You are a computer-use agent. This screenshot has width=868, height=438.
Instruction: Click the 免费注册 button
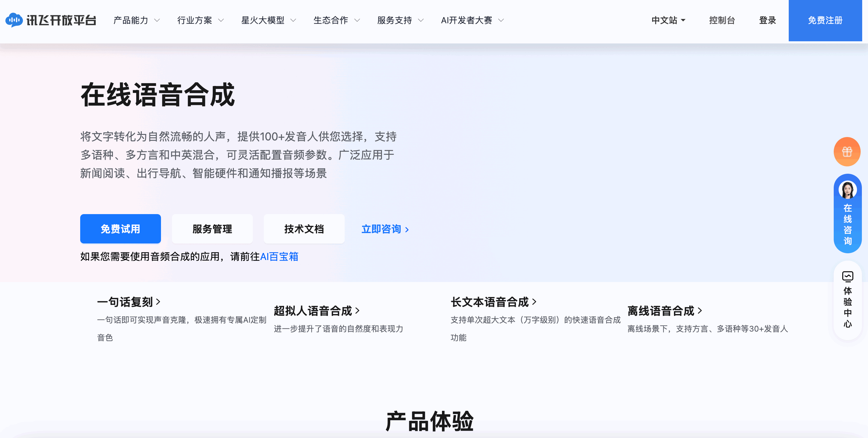(x=825, y=20)
